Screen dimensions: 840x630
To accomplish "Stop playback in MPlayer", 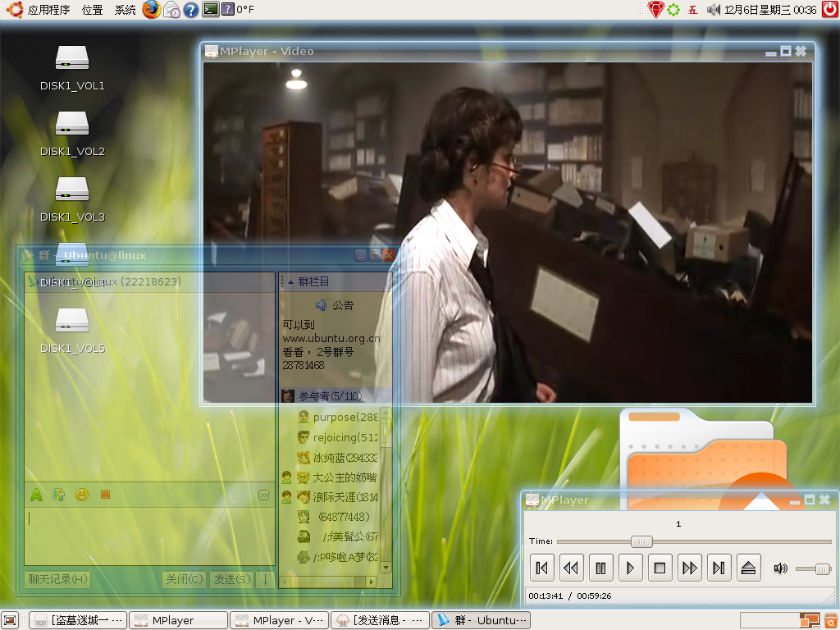I will tap(660, 568).
